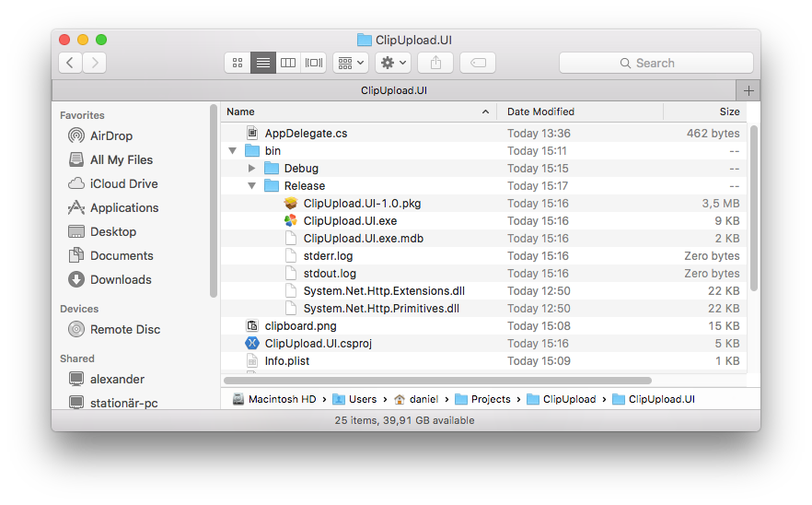Click the vertical scrollbar of file list
812x505 pixels.
[753, 208]
